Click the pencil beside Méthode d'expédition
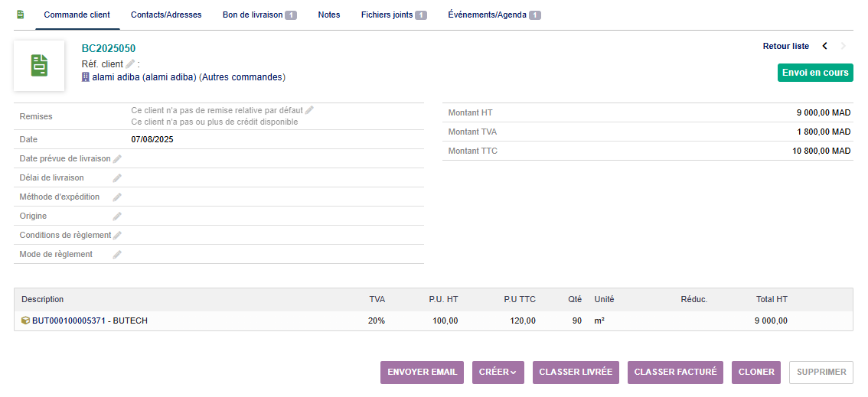Screen dimensions: 868x397 pyautogui.click(x=117, y=197)
